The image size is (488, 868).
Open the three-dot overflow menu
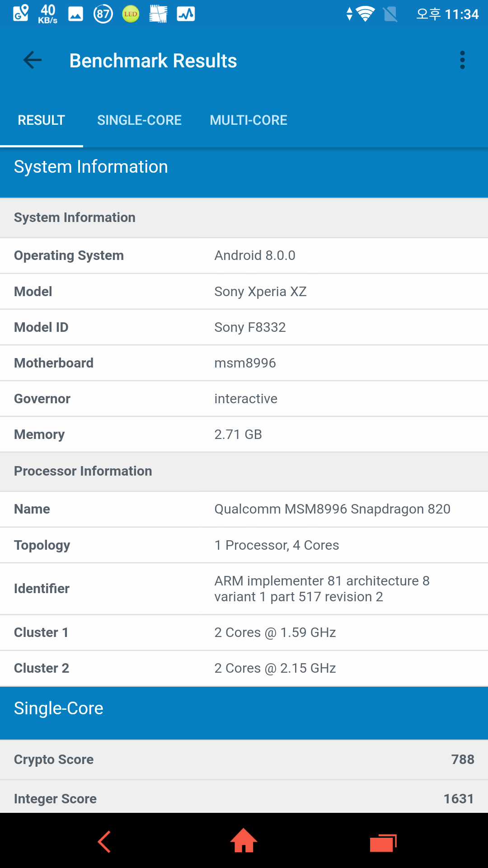click(x=462, y=60)
